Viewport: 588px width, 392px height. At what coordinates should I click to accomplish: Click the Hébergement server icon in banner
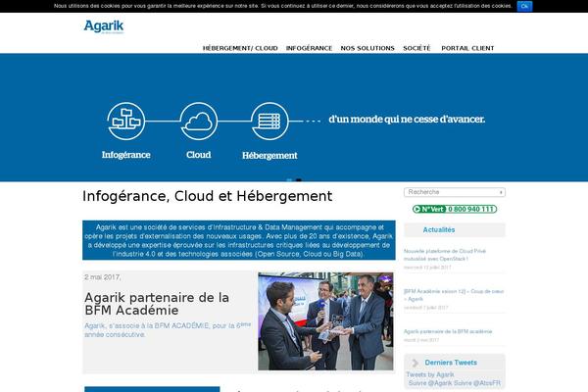(x=269, y=122)
